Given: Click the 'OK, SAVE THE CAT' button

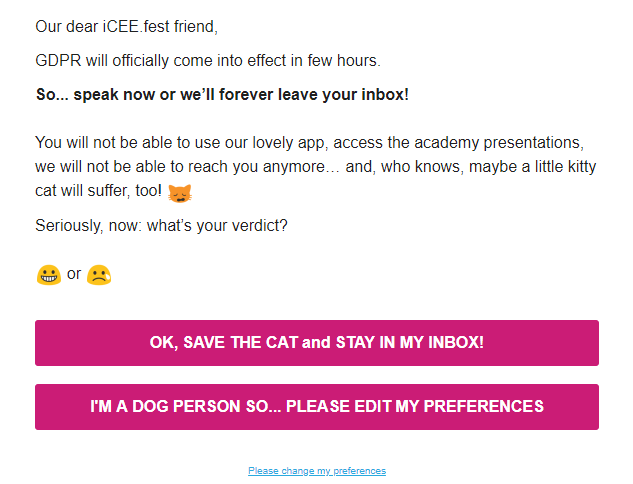Looking at the screenshot, I should click(x=317, y=343).
